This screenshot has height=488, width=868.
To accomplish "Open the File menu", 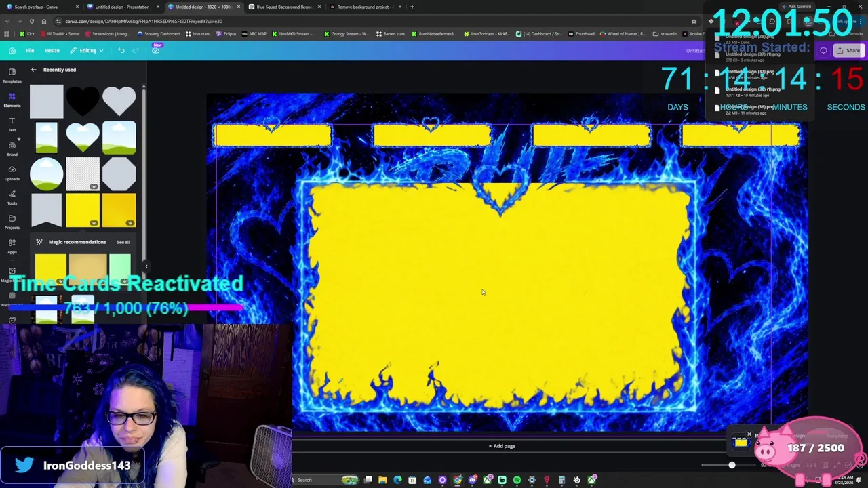I will 30,50.
